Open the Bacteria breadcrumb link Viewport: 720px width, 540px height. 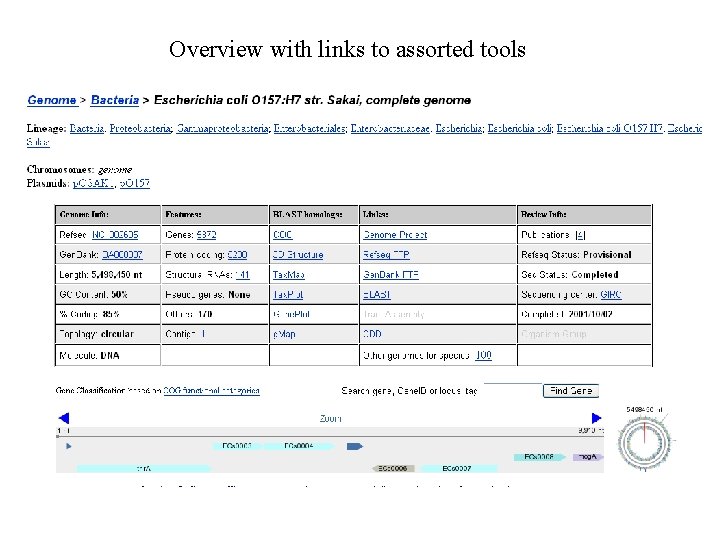(115, 100)
